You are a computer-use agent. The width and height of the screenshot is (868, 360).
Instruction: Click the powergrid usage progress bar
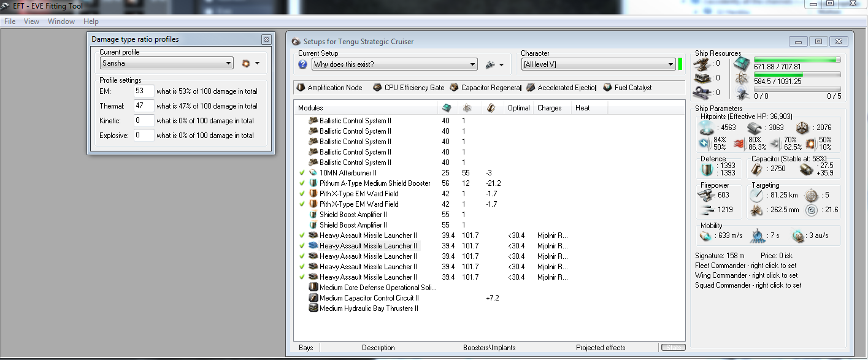pyautogui.click(x=797, y=75)
